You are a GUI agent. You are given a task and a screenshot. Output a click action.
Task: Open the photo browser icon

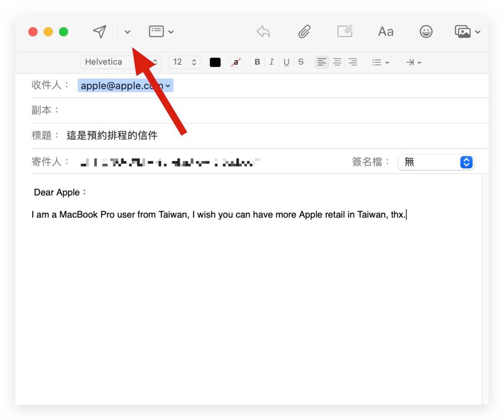[x=467, y=31]
